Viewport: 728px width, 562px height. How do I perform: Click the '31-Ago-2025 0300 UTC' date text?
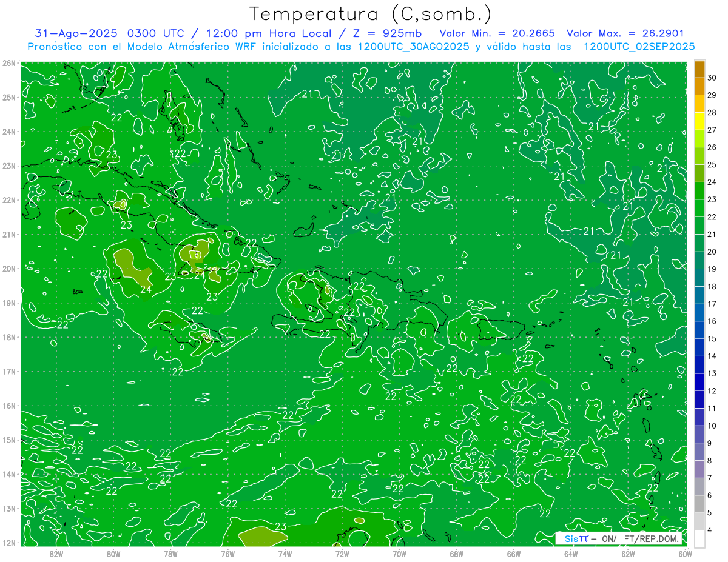pyautogui.click(x=112, y=33)
